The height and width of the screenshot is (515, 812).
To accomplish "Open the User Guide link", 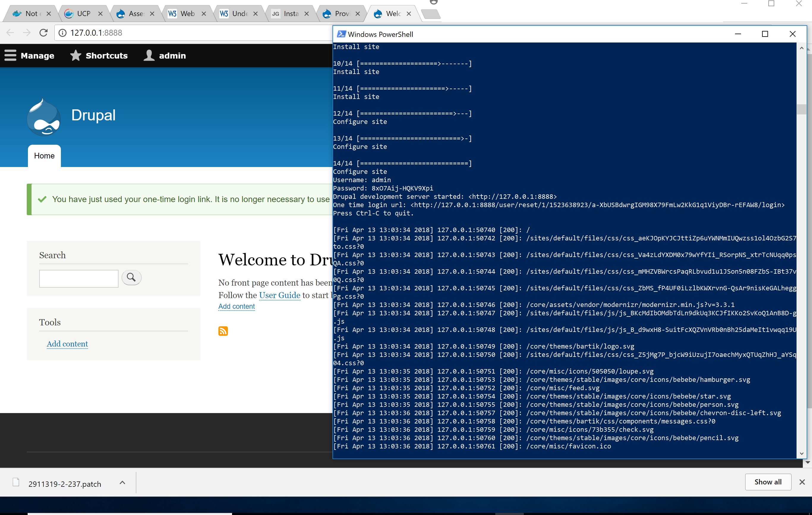I will pos(280,295).
